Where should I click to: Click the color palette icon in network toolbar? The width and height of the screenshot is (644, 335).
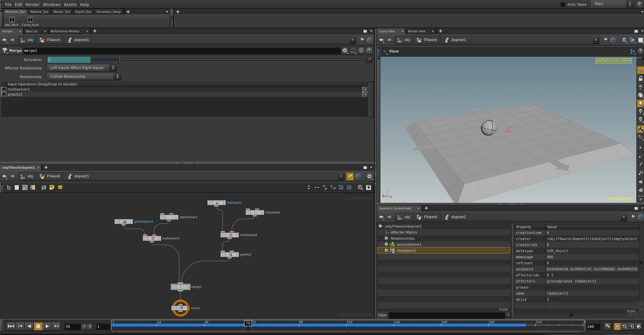pos(33,188)
